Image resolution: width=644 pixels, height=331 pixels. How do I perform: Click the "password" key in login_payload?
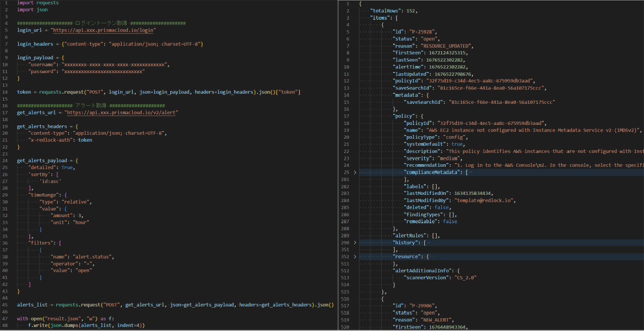[42, 71]
